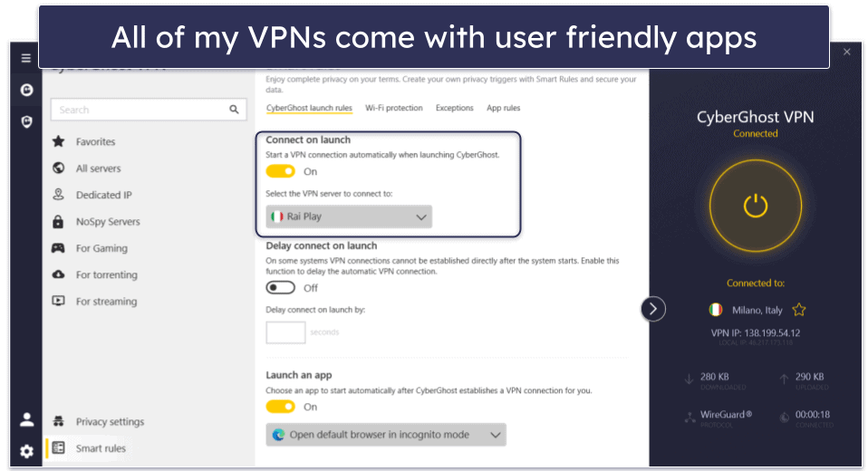Select For Gaming in the sidebar

101,248
